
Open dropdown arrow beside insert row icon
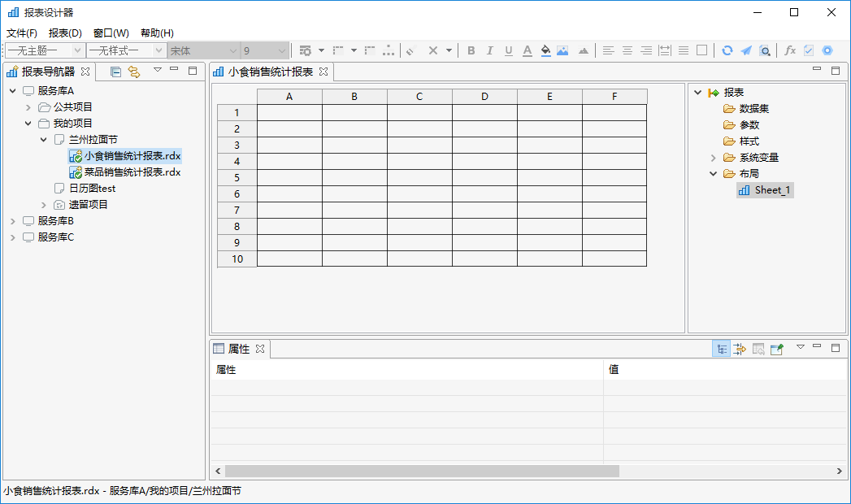click(354, 50)
